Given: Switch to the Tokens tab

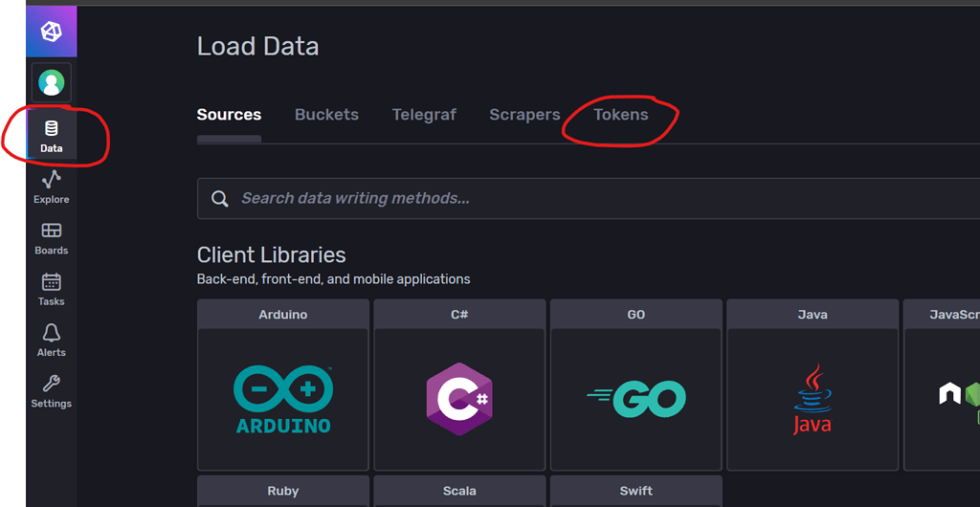Looking at the screenshot, I should click(x=620, y=115).
